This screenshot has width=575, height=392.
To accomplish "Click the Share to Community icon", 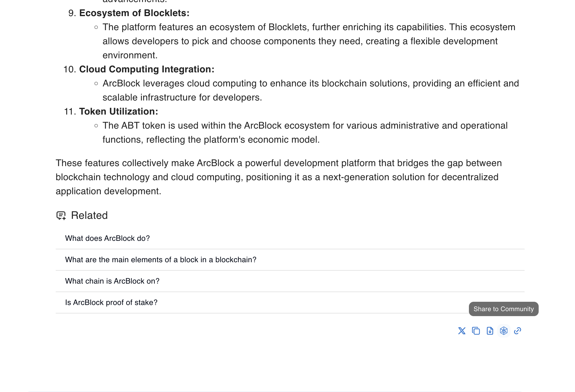I will tap(503, 331).
